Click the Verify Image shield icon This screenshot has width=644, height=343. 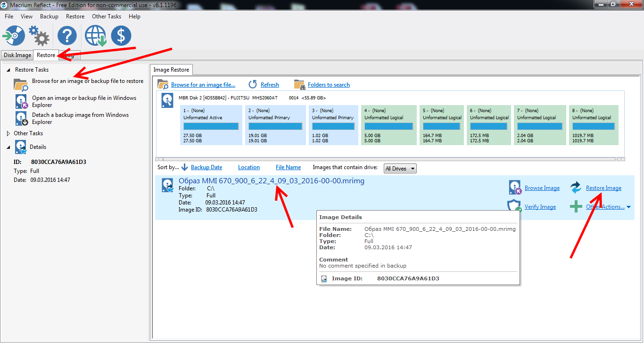point(514,206)
